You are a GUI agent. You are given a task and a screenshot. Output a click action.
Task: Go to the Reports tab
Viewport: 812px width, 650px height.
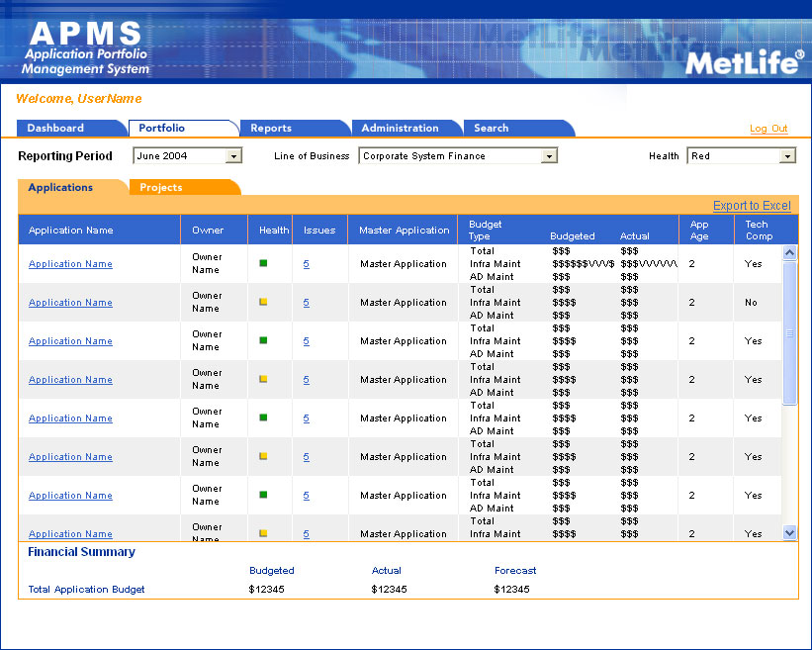click(295, 128)
